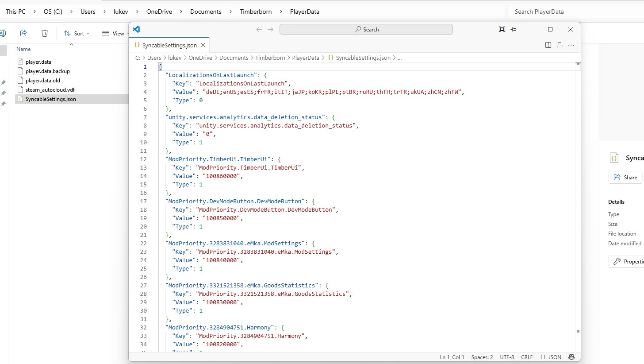This screenshot has width=644, height=364.
Task: Toggle the editor read-only lock icon
Action: tap(560, 45)
